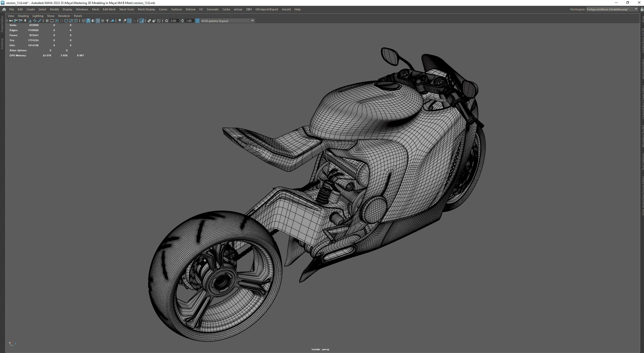The height and width of the screenshot is (353, 644).
Task: Click the Maya home icon
Action: click(x=4, y=9)
